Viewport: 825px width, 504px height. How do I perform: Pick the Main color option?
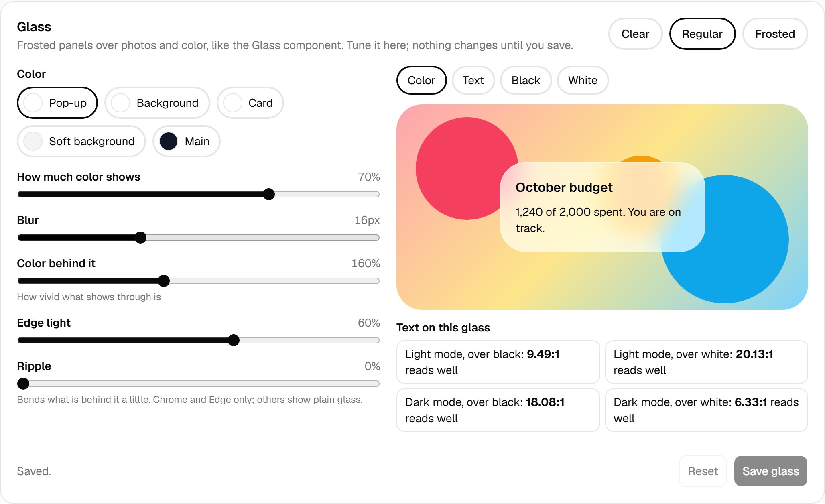tap(187, 141)
